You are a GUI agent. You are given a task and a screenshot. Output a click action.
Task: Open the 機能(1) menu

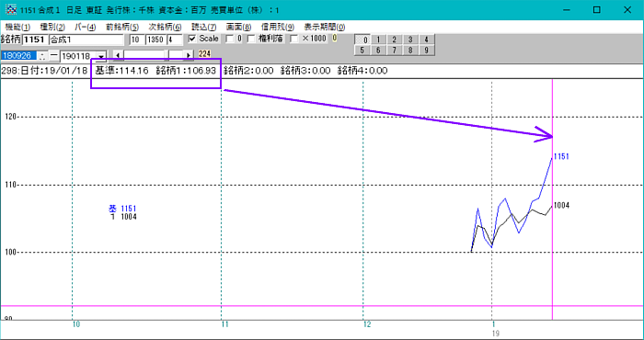pos(16,28)
